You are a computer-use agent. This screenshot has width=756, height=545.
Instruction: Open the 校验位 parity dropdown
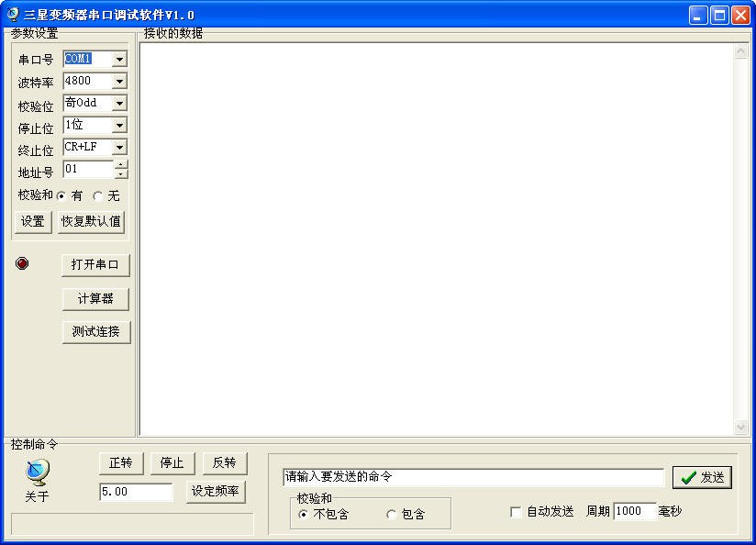[120, 103]
